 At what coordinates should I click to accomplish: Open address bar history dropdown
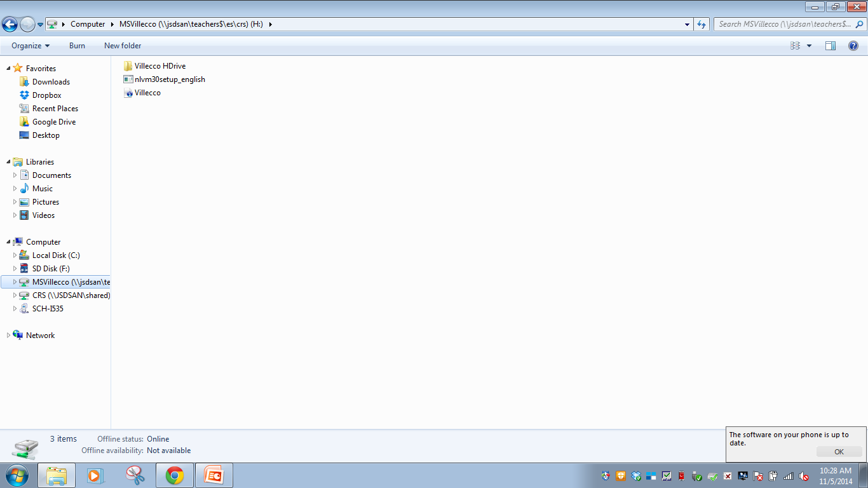click(688, 24)
